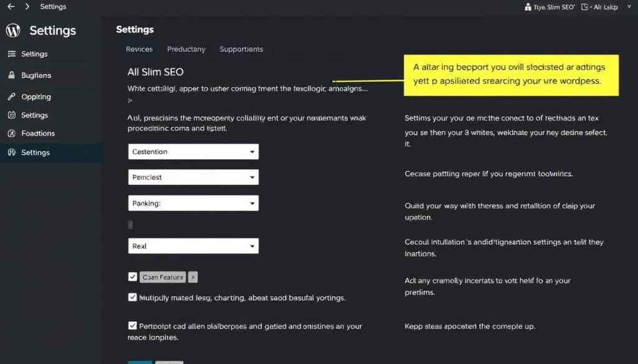Toggle the Mutipuly mated lesg checkbox
Image resolution: width=638 pixels, height=364 pixels.
pos(132,297)
